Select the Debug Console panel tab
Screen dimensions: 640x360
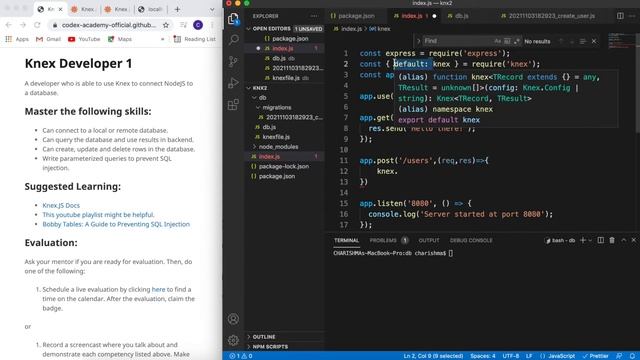(471, 240)
